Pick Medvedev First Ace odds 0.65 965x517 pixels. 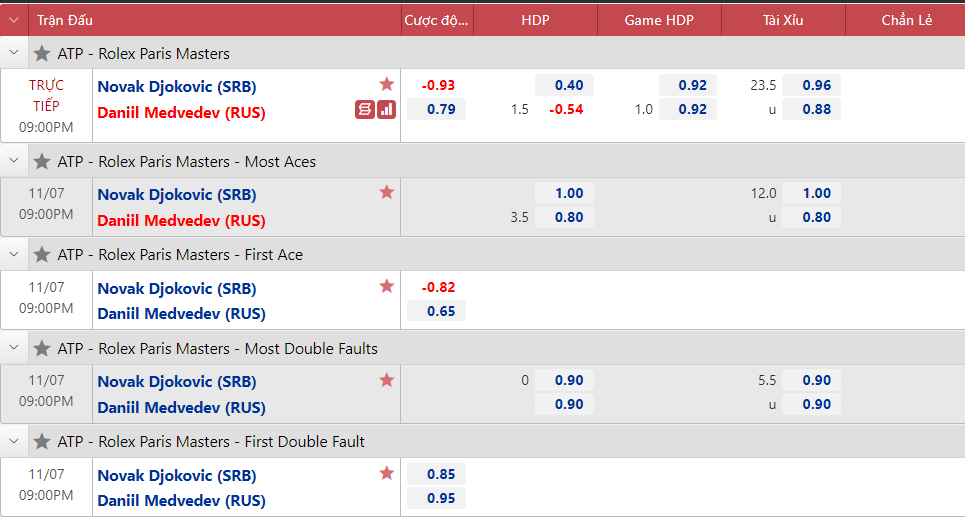pos(437,311)
